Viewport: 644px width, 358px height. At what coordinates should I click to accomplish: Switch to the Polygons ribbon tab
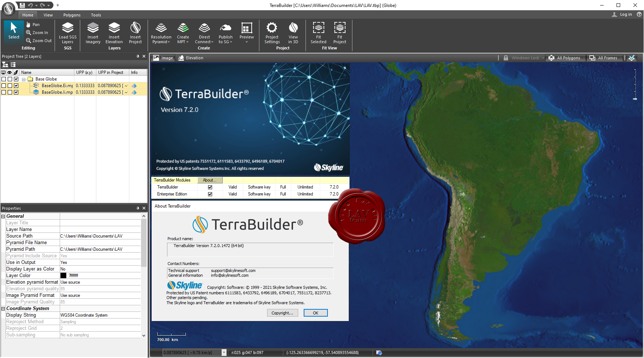[72, 15]
